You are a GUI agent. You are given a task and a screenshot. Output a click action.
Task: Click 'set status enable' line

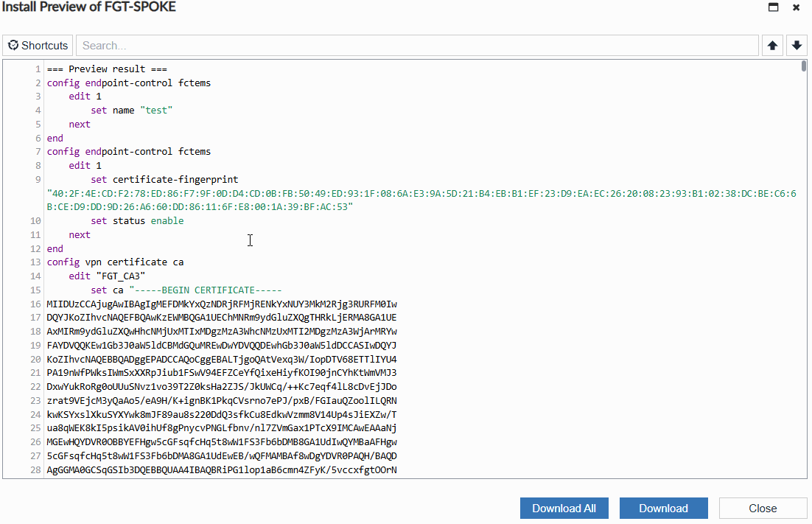coord(137,221)
